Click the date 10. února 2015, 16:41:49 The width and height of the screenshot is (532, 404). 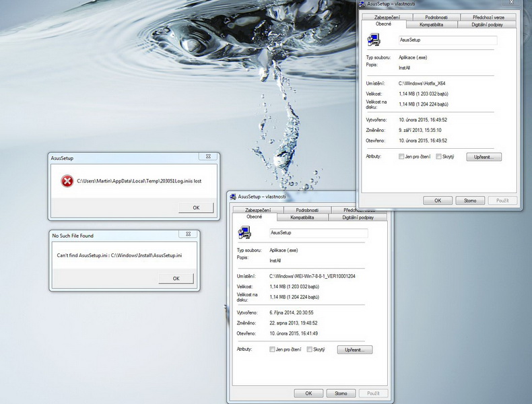point(294,333)
